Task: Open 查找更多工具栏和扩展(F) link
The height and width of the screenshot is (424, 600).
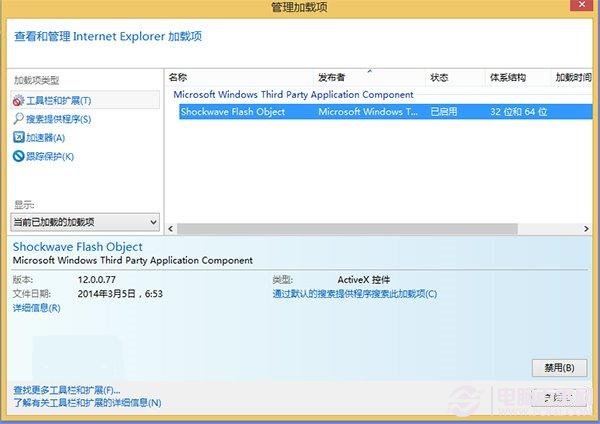Action: pyautogui.click(x=66, y=389)
